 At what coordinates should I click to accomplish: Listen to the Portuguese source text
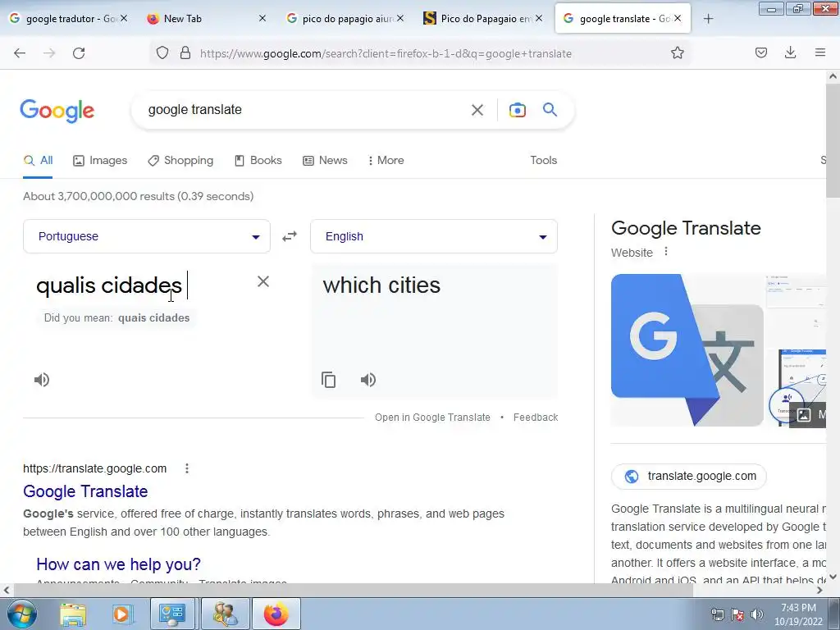[x=42, y=380]
